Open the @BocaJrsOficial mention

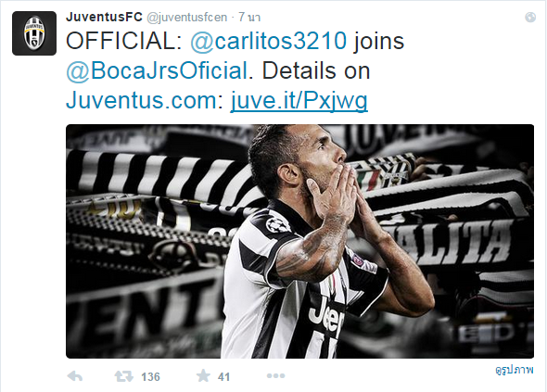[157, 70]
